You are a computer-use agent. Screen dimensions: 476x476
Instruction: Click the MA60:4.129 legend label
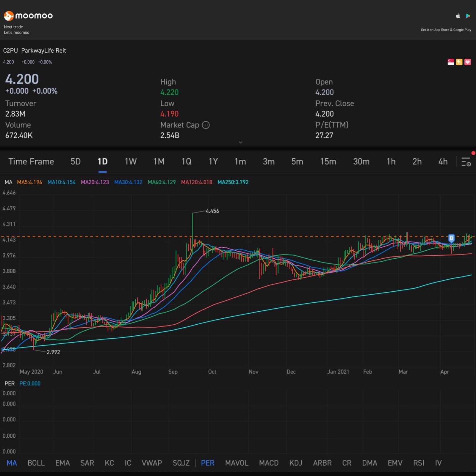pos(162,182)
